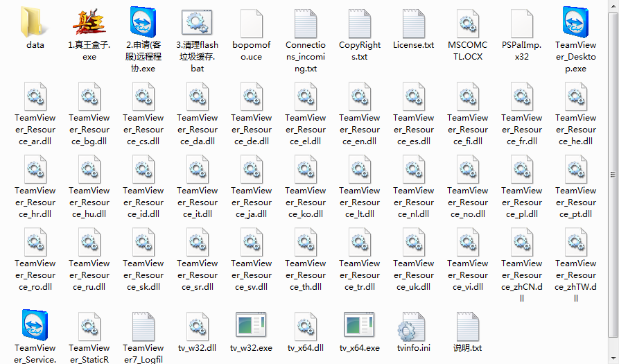Select the data folder icon
Image resolution: width=619 pixels, height=364 pixels.
35,22
